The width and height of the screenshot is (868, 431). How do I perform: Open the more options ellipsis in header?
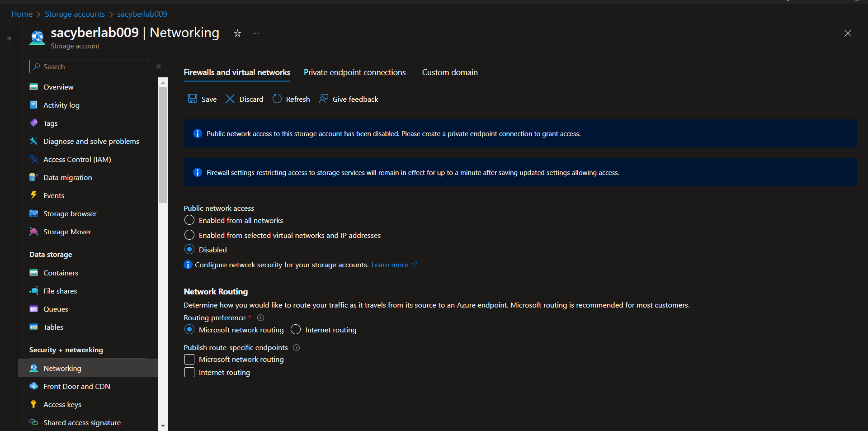256,33
